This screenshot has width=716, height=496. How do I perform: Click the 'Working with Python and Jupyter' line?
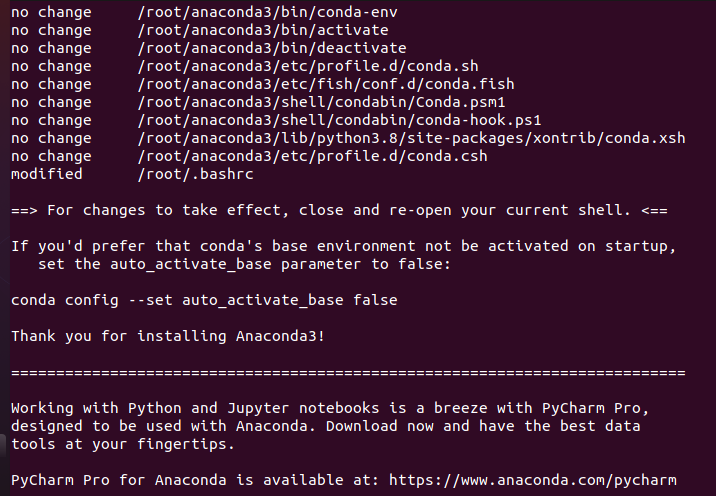click(330, 408)
